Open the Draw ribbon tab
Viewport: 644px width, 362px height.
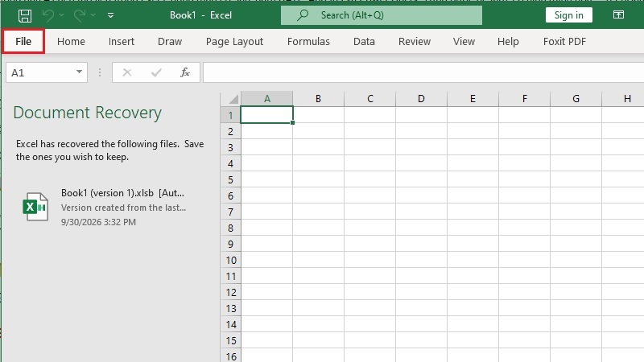pos(170,42)
